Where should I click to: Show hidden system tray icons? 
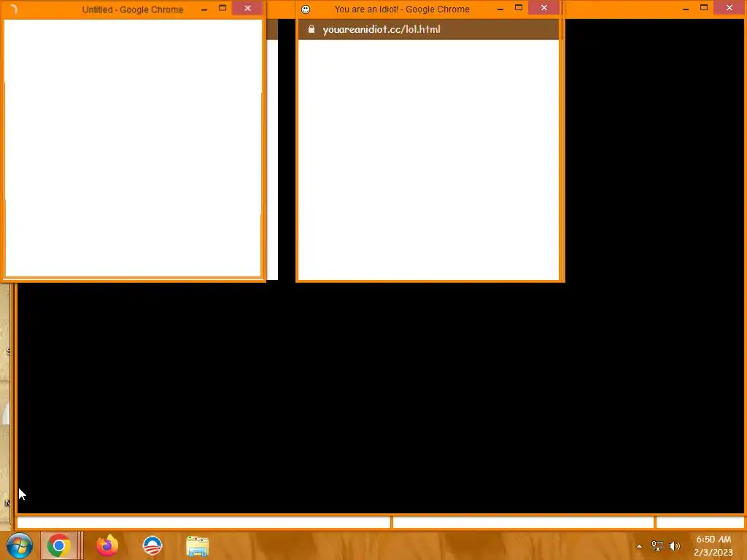639,546
